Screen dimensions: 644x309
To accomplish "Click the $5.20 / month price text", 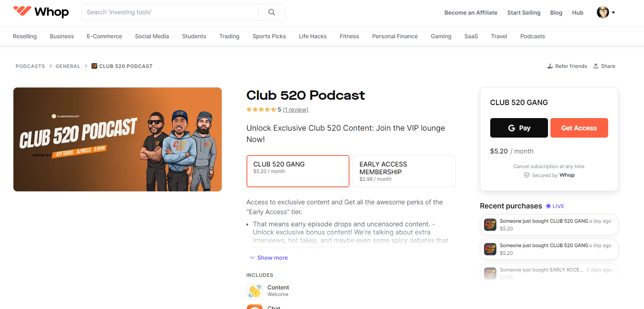I will [512, 151].
